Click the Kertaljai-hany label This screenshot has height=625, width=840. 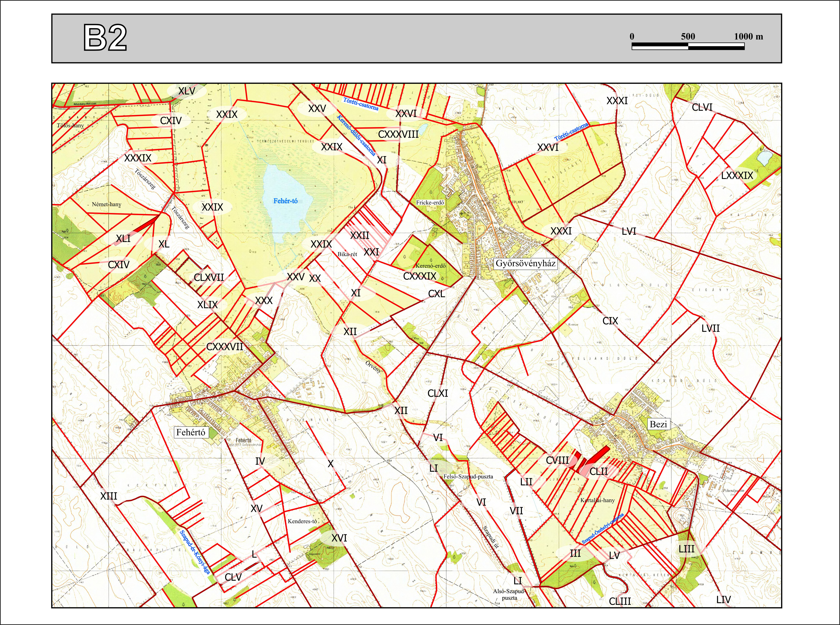[x=598, y=500]
